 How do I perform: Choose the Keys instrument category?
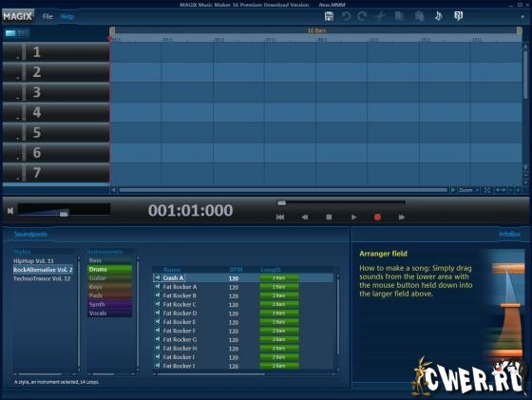(109, 287)
